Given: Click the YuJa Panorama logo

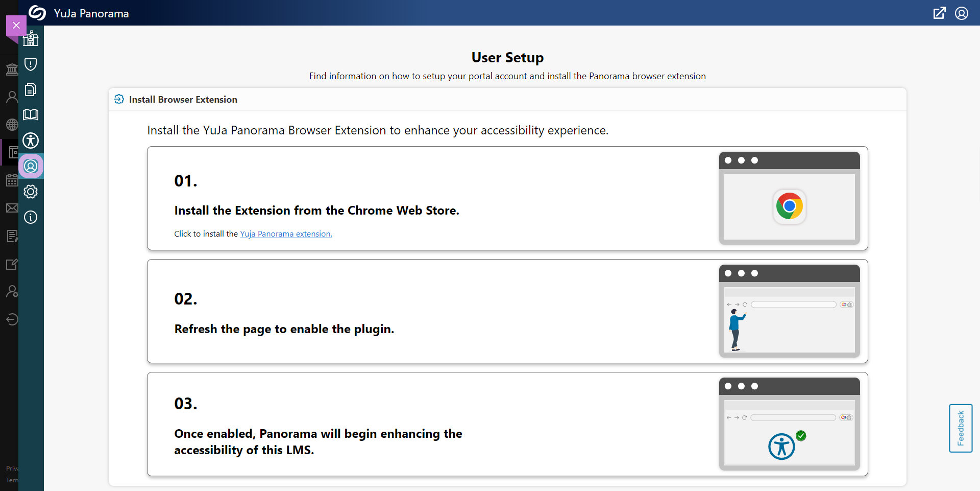Looking at the screenshot, I should click(37, 13).
